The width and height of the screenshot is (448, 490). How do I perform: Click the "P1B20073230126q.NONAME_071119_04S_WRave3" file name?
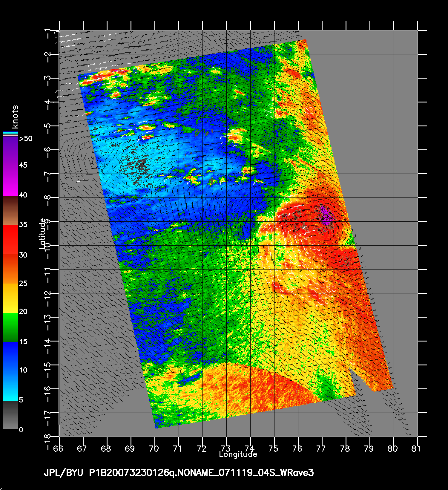[201, 473]
